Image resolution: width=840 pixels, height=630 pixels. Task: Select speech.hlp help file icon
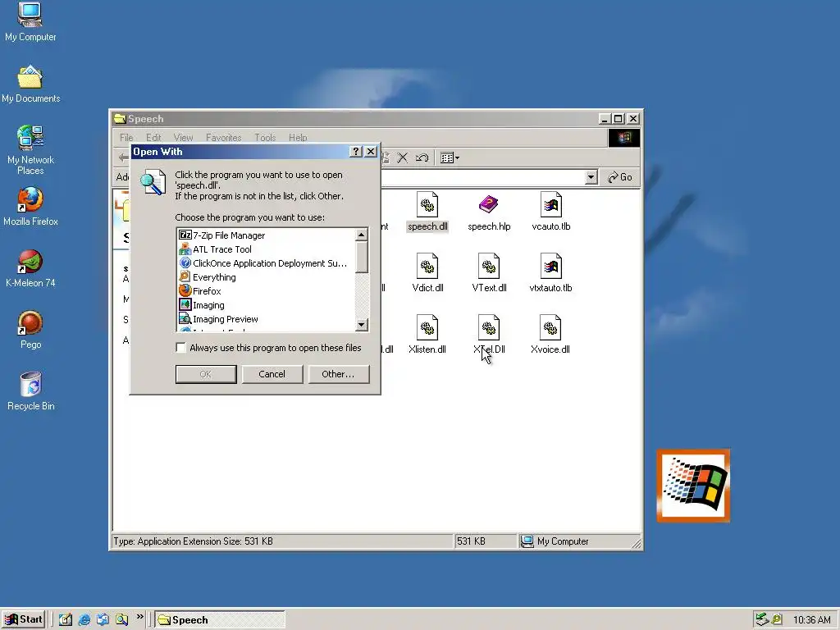click(489, 212)
